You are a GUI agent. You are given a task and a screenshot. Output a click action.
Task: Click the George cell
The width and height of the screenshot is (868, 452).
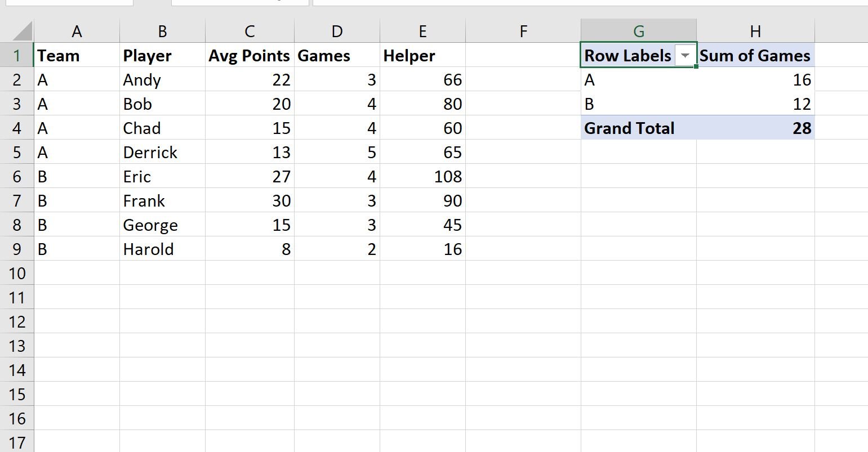pyautogui.click(x=162, y=225)
